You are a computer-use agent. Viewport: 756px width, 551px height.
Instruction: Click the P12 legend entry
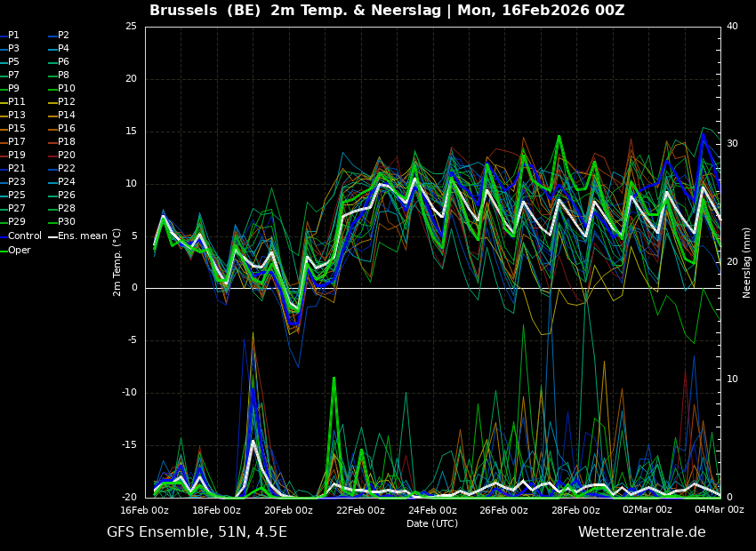[x=62, y=101]
